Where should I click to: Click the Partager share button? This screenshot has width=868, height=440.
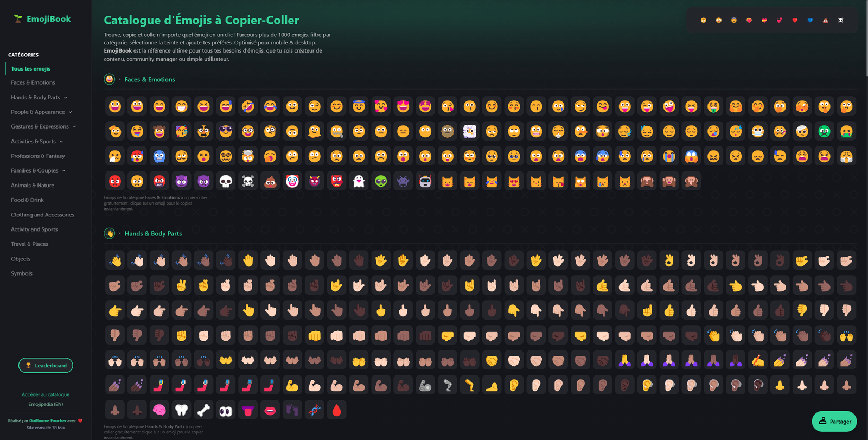[834, 422]
